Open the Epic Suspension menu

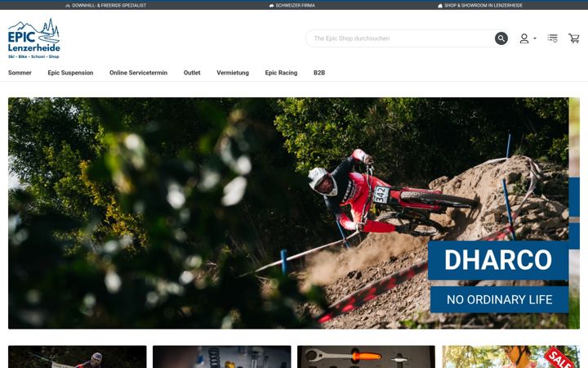pyautogui.click(x=70, y=73)
